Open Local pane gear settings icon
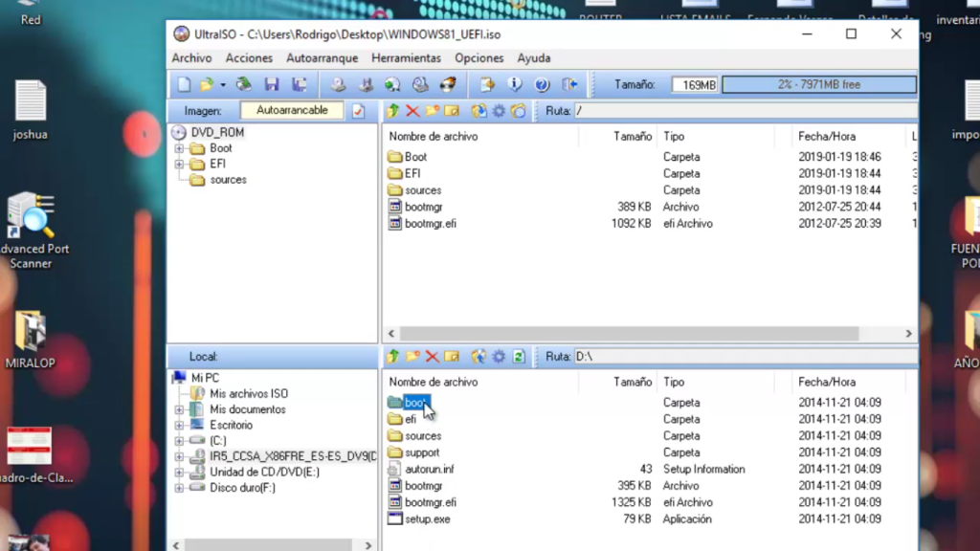The image size is (980, 551). [499, 357]
